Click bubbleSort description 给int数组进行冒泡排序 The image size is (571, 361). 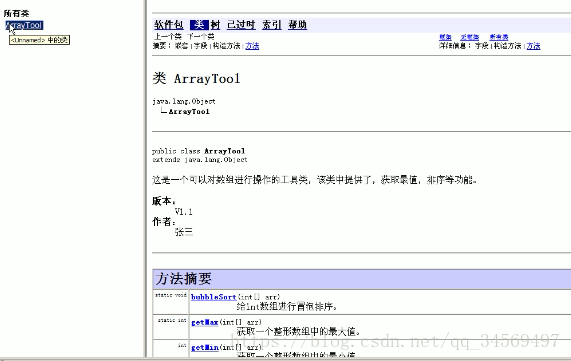click(287, 306)
